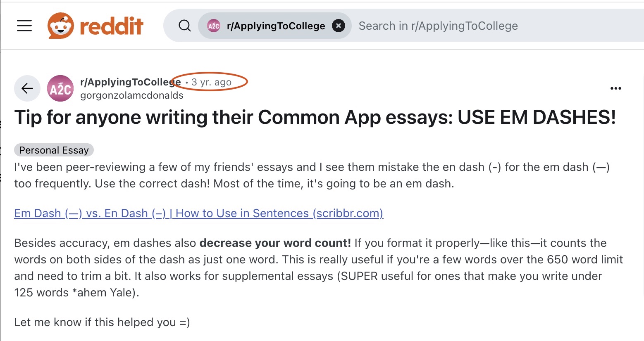Click the Reddit Snoo mascot logo

(x=60, y=26)
